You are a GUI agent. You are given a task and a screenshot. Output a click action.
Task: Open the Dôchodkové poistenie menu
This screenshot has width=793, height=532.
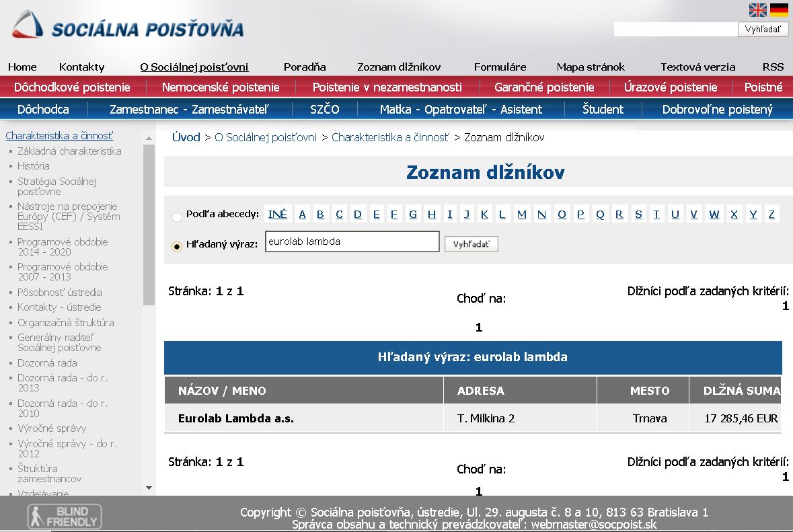point(72,87)
